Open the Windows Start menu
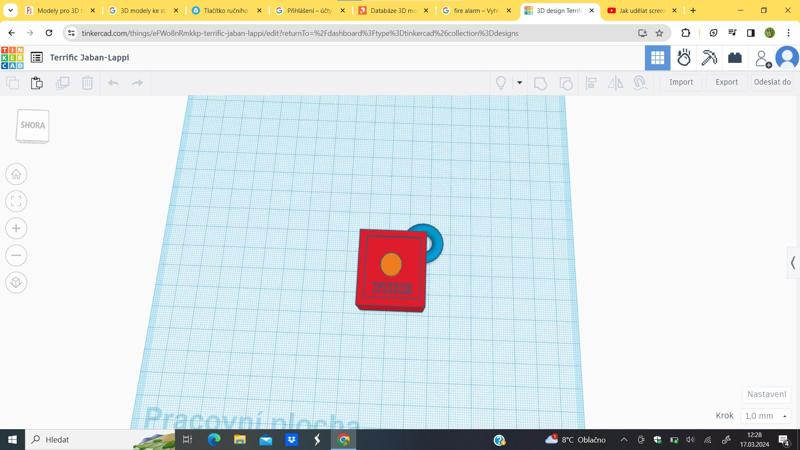This screenshot has height=450, width=800. (12, 439)
